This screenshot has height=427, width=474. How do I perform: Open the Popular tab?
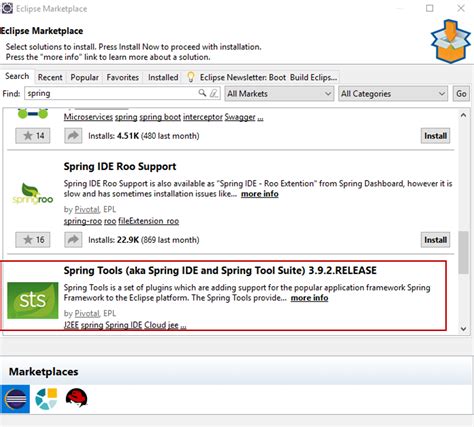[x=84, y=77]
